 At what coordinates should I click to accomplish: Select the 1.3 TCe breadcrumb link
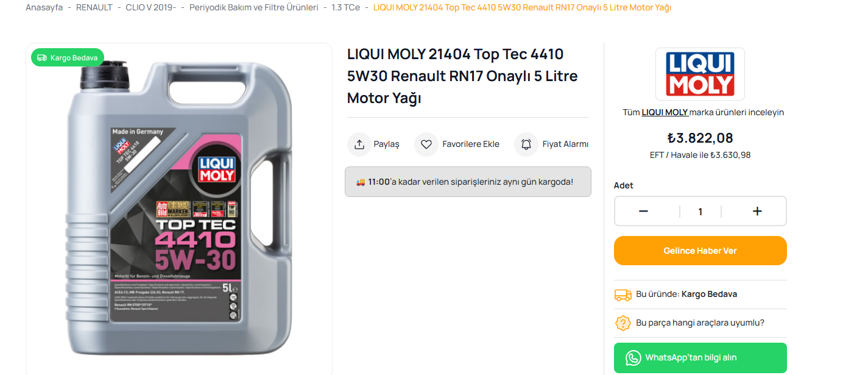pos(345,7)
